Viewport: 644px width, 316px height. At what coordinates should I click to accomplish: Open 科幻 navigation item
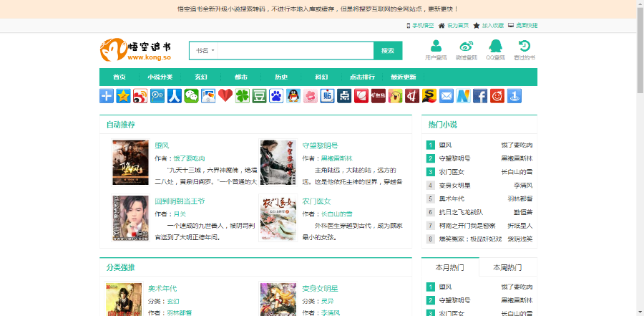click(321, 77)
